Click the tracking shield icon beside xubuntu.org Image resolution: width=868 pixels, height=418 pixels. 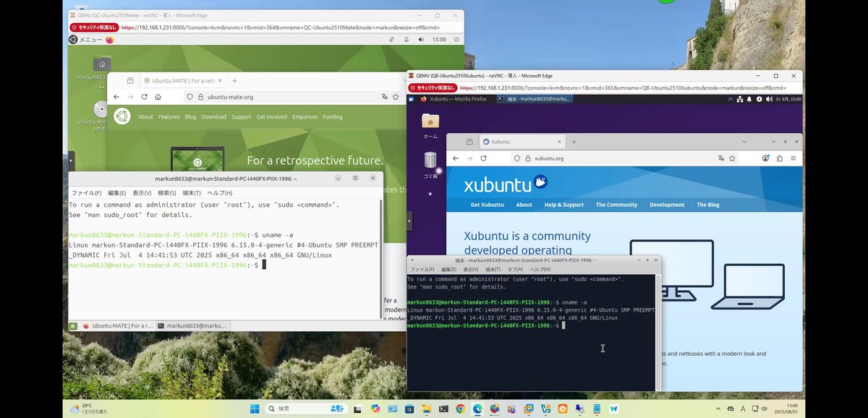517,158
